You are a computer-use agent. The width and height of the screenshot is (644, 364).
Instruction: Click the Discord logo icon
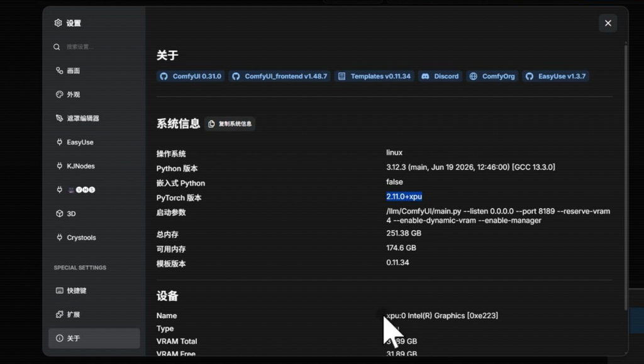(426, 76)
